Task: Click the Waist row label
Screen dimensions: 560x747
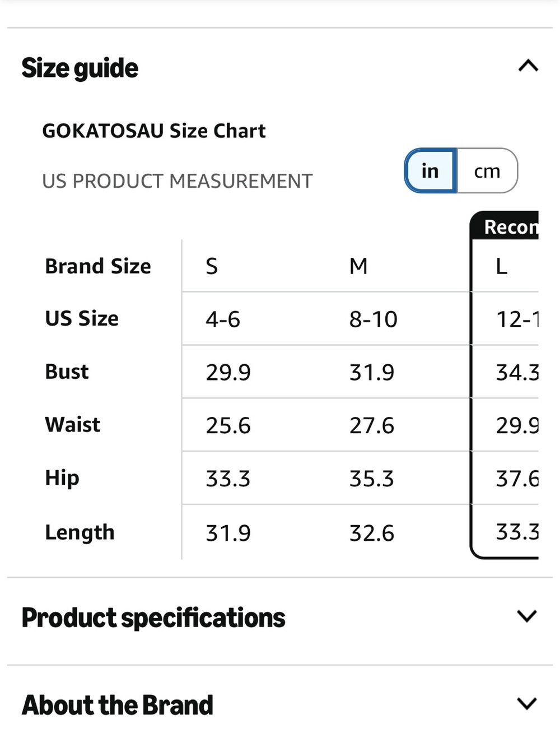Action: (73, 425)
